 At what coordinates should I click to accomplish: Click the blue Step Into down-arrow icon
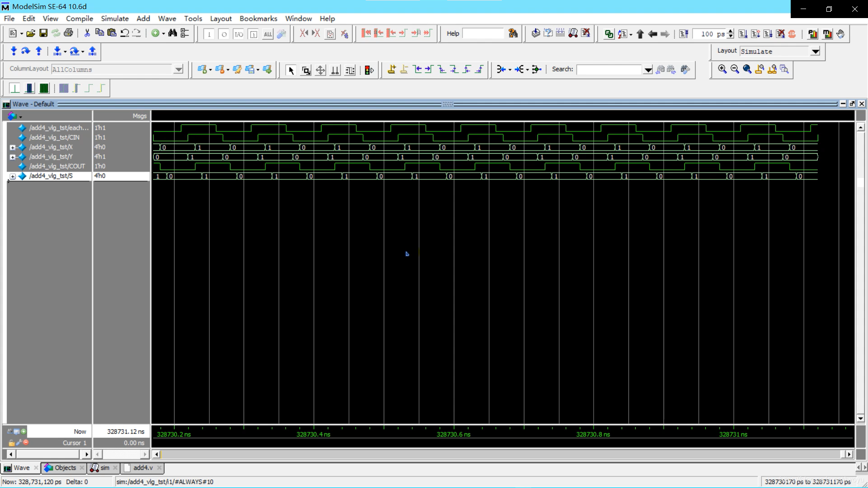tap(14, 51)
